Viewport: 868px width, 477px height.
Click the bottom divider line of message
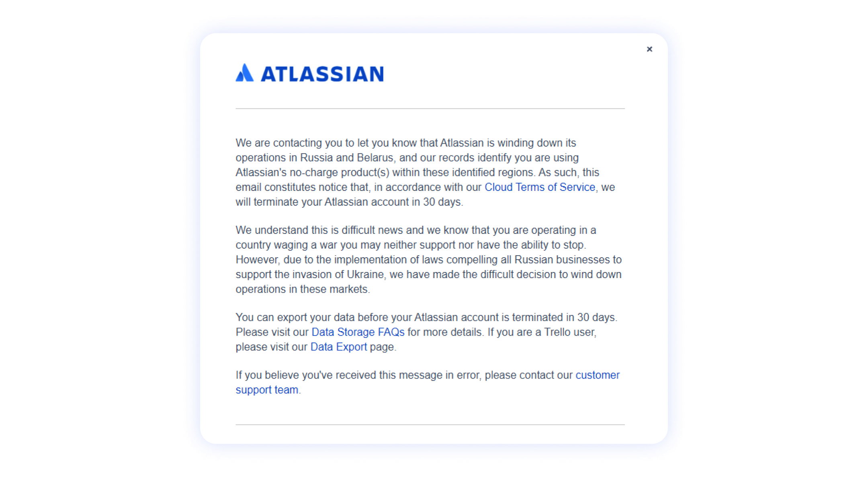pos(430,424)
